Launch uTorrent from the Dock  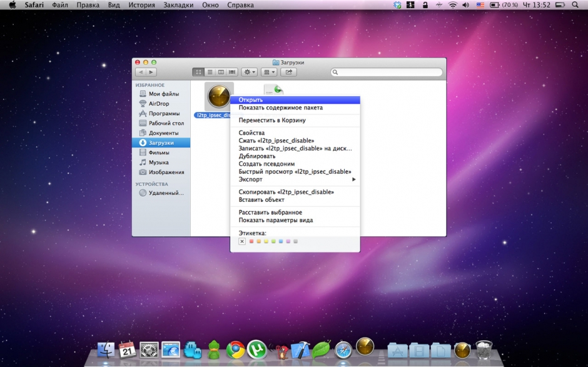pos(257,349)
